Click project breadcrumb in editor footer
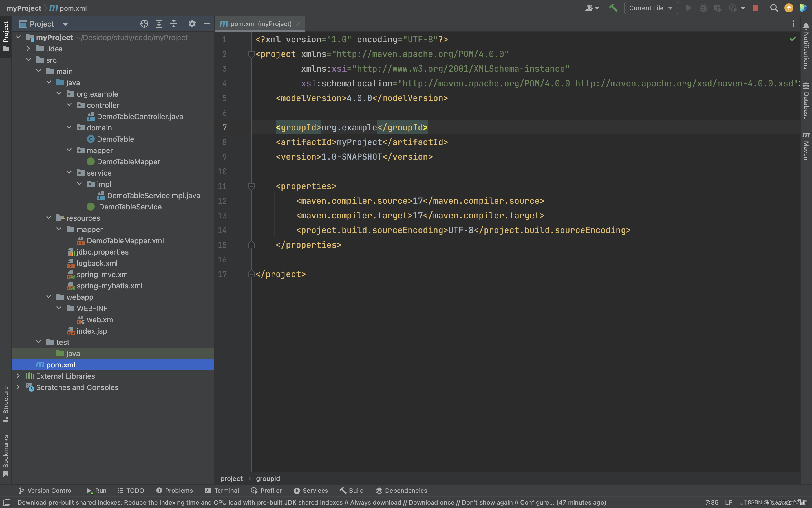Screen dimensions: 812x508 [x=231, y=478]
